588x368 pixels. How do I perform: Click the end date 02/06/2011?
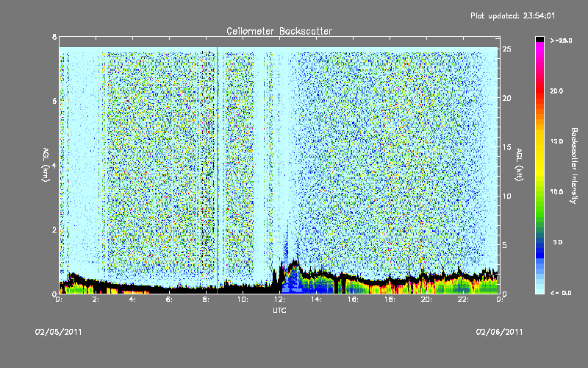point(499,332)
